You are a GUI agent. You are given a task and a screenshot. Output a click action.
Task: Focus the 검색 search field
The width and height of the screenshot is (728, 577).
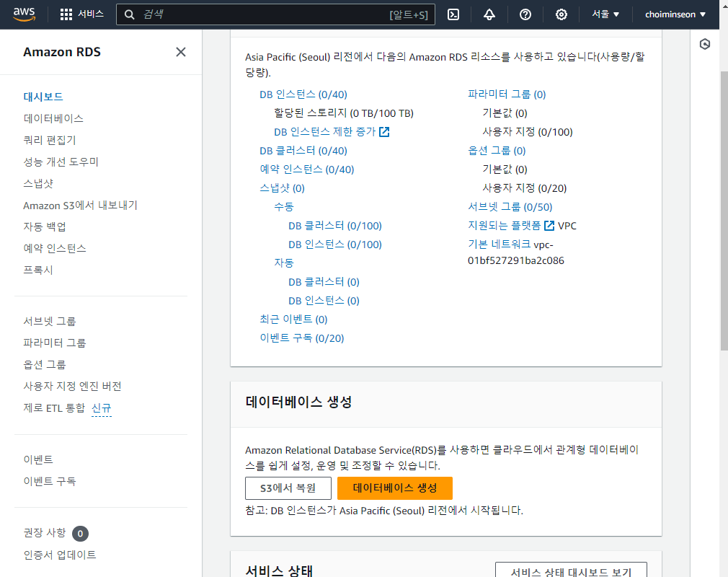coord(275,14)
